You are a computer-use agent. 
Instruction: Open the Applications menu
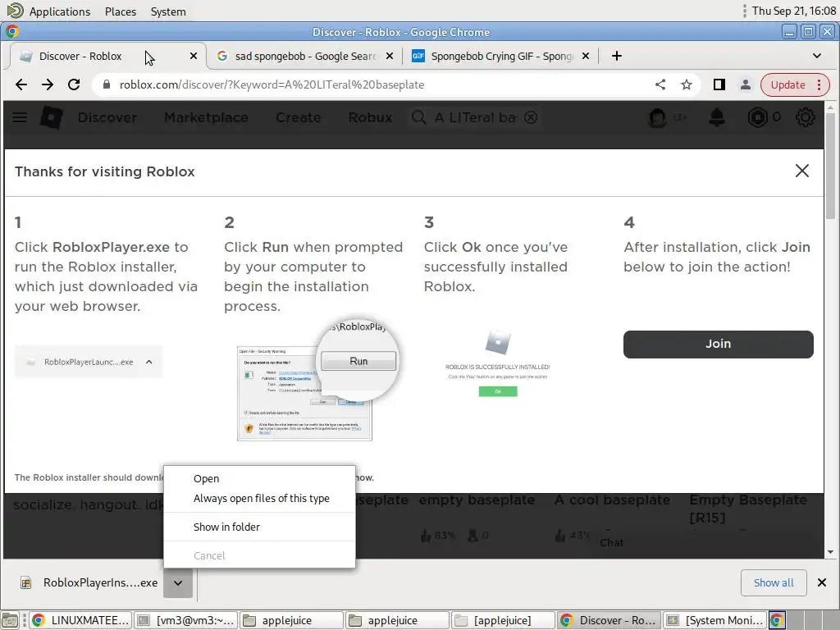(59, 11)
